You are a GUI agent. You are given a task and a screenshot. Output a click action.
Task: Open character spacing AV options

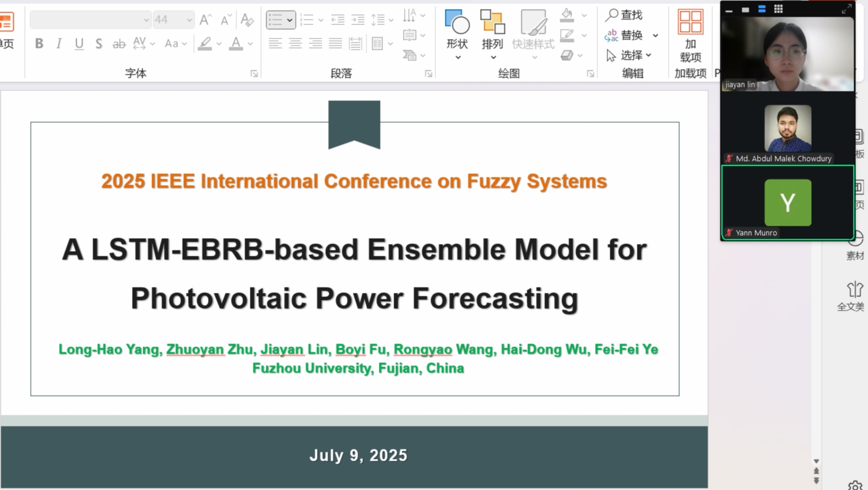tap(144, 44)
